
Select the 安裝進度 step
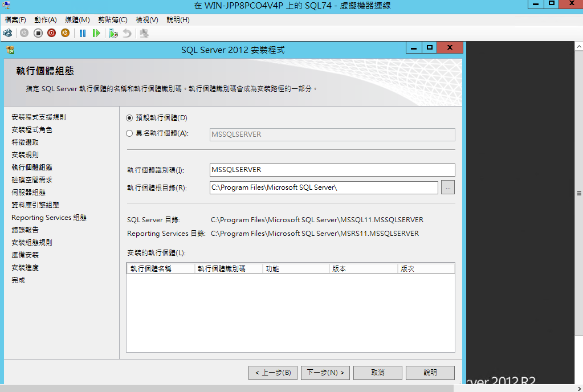tap(25, 268)
